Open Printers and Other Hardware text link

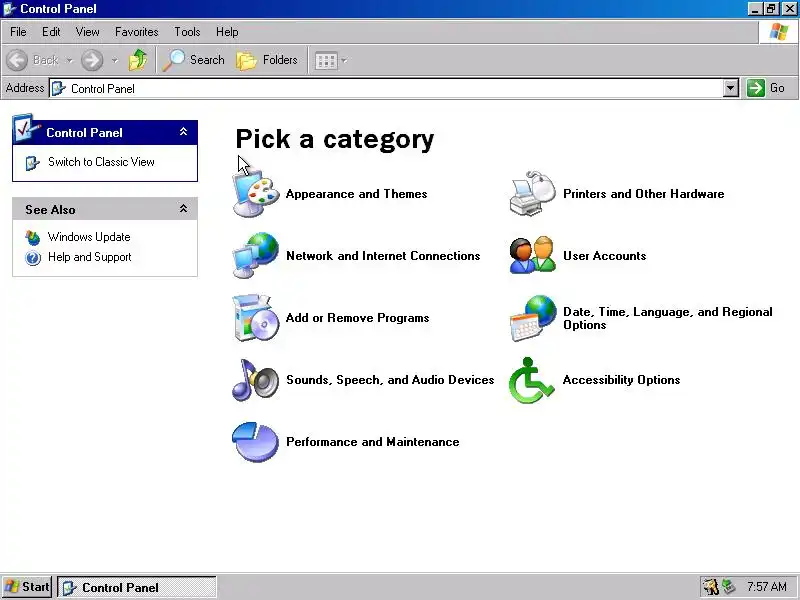tap(643, 194)
